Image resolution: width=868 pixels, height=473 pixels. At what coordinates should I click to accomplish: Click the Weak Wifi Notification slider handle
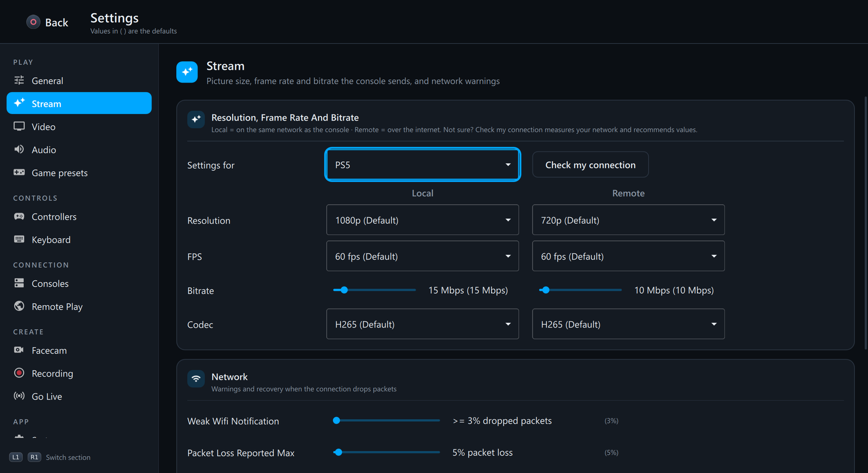click(x=336, y=420)
